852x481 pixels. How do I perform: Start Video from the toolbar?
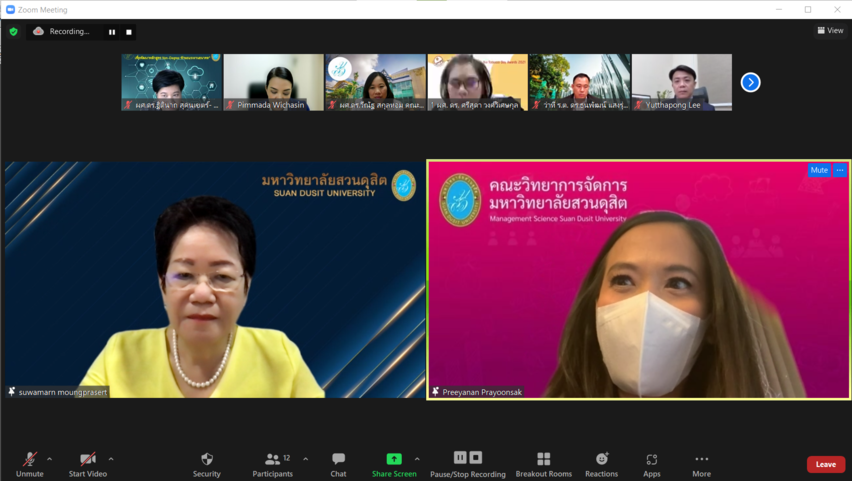[x=87, y=465]
